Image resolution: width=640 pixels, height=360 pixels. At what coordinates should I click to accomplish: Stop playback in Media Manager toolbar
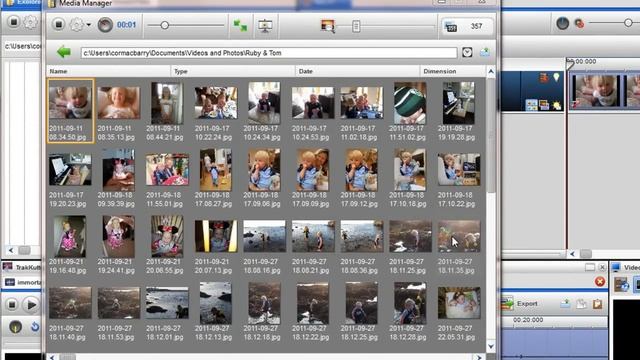coord(58,25)
